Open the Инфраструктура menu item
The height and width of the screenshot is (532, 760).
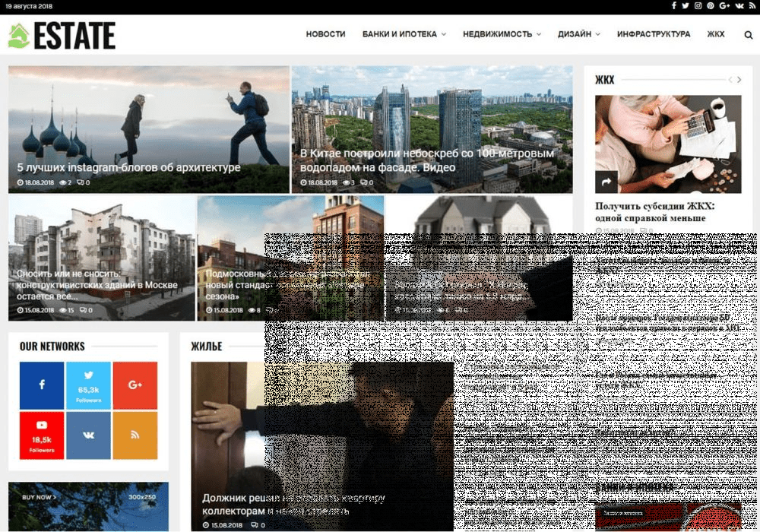tap(654, 34)
